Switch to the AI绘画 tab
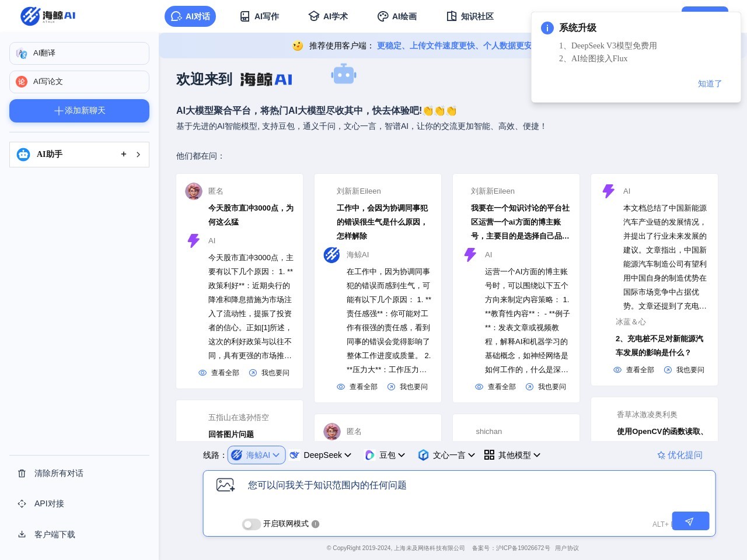Image resolution: width=747 pixels, height=560 pixels. click(x=397, y=16)
